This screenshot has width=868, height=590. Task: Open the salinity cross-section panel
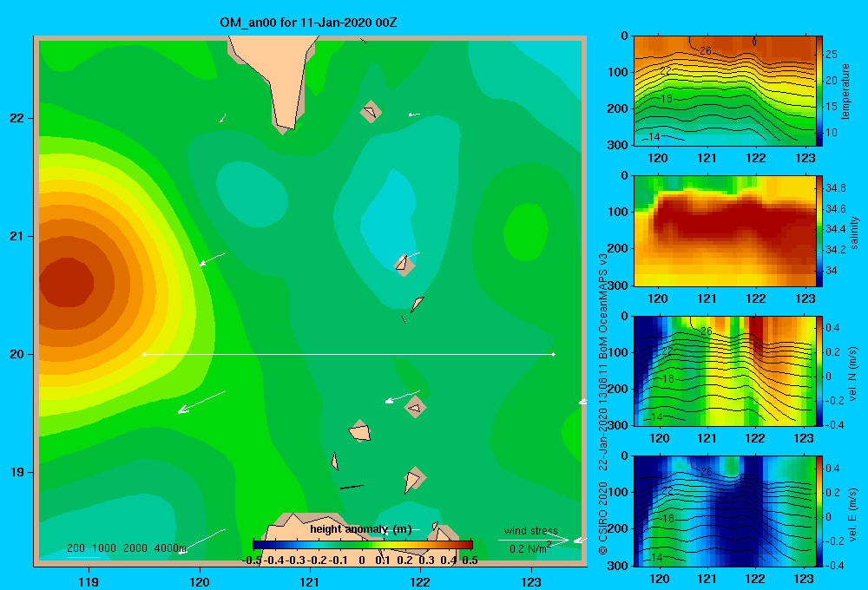click(725, 231)
